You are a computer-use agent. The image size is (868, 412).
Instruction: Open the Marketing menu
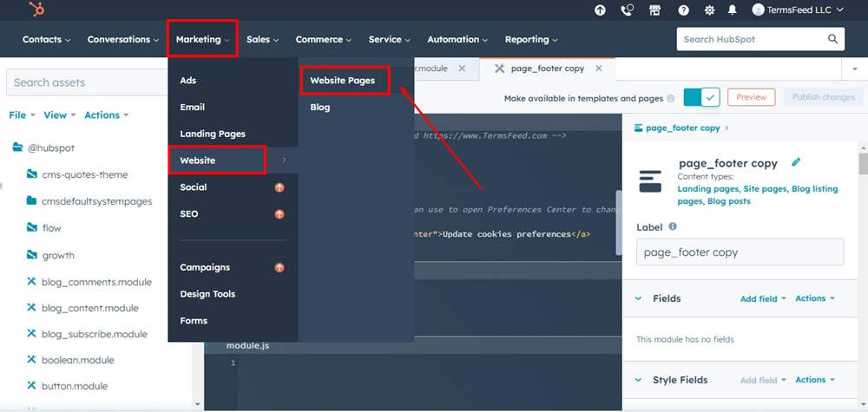click(x=202, y=39)
